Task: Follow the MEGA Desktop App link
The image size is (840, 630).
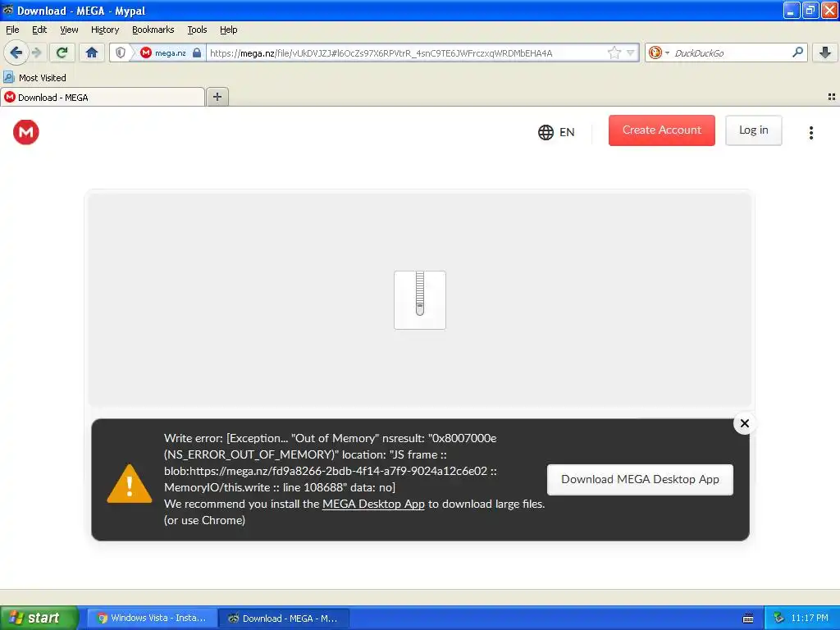Action: click(373, 504)
